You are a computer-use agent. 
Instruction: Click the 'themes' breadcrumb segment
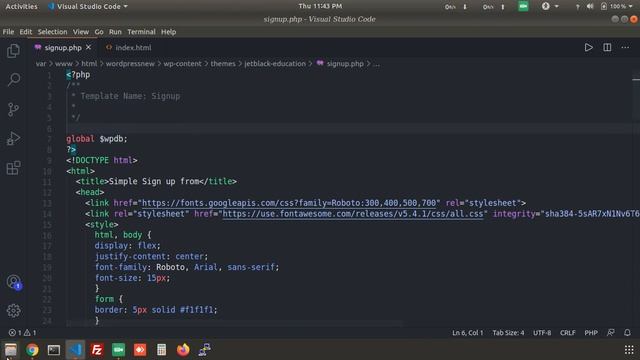[x=223, y=64]
